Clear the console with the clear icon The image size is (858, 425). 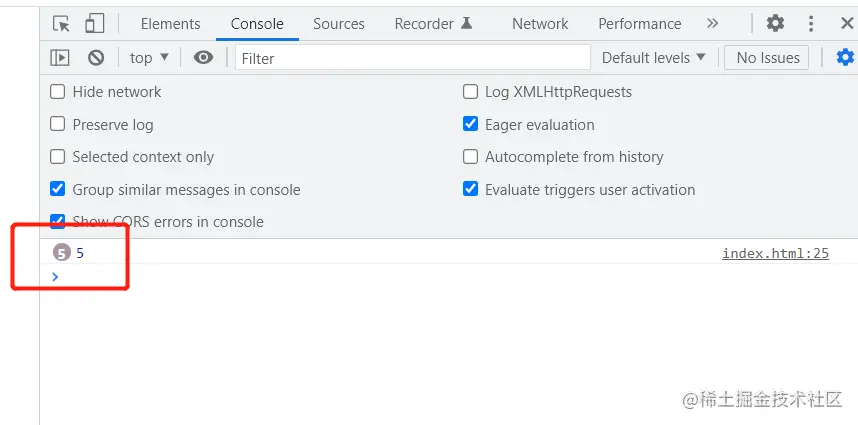pyautogui.click(x=96, y=58)
